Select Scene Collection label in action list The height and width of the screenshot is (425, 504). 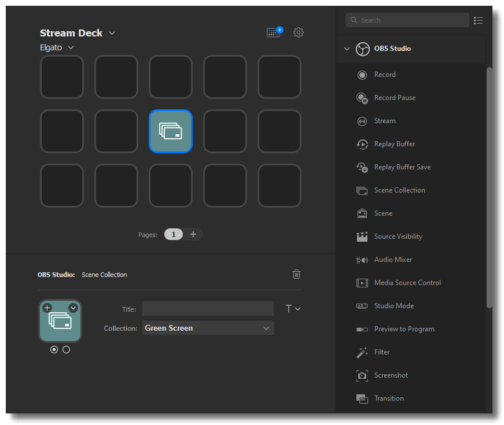pos(399,190)
